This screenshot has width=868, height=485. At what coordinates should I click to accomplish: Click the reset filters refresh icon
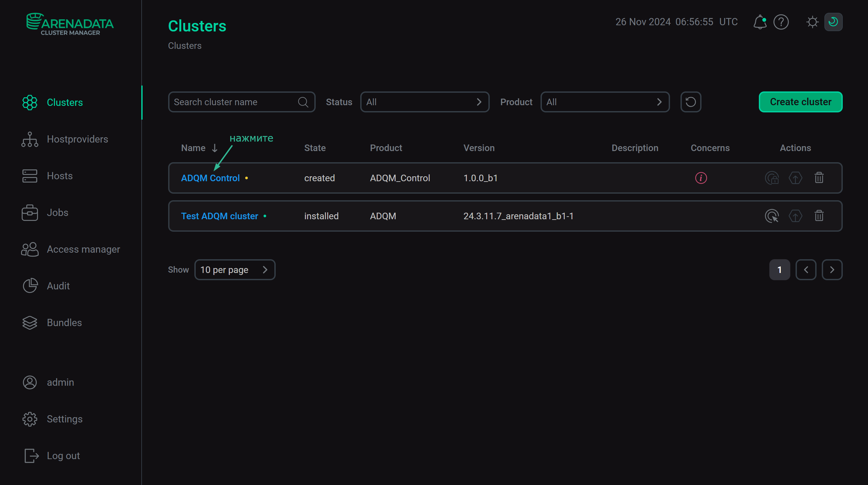click(x=690, y=102)
